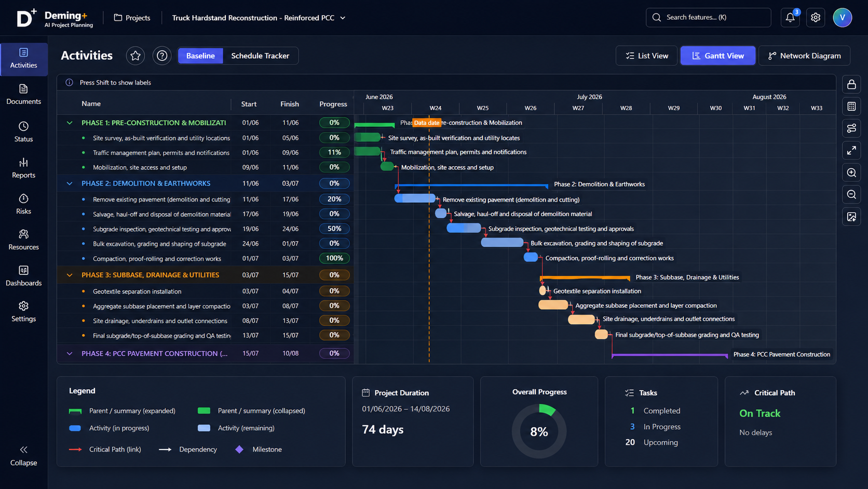Select Mobilization, site access and setup row
Viewport: 868px width, 489px height.
coord(205,167)
